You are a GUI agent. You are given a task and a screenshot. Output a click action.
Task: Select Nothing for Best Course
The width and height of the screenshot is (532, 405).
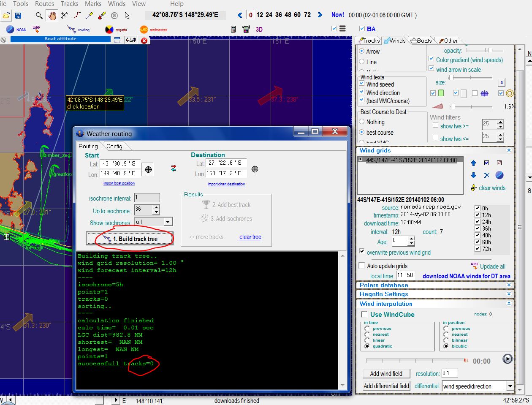pos(361,122)
